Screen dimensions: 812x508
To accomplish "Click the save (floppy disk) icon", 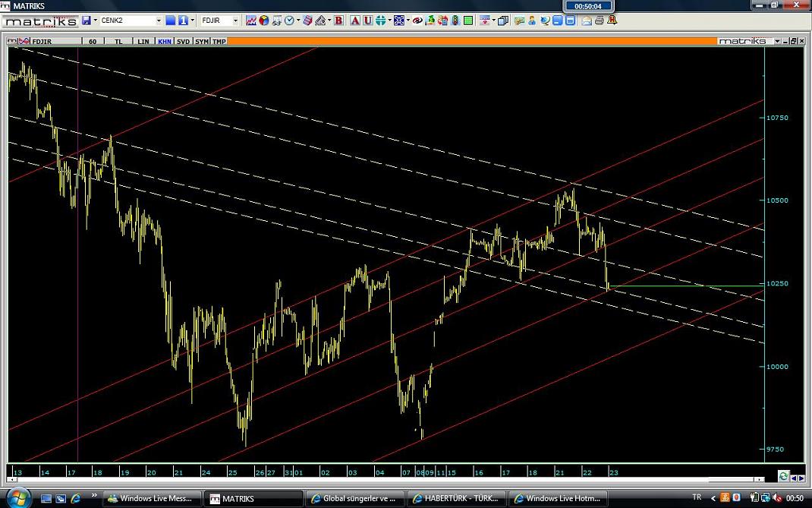I will (87, 21).
